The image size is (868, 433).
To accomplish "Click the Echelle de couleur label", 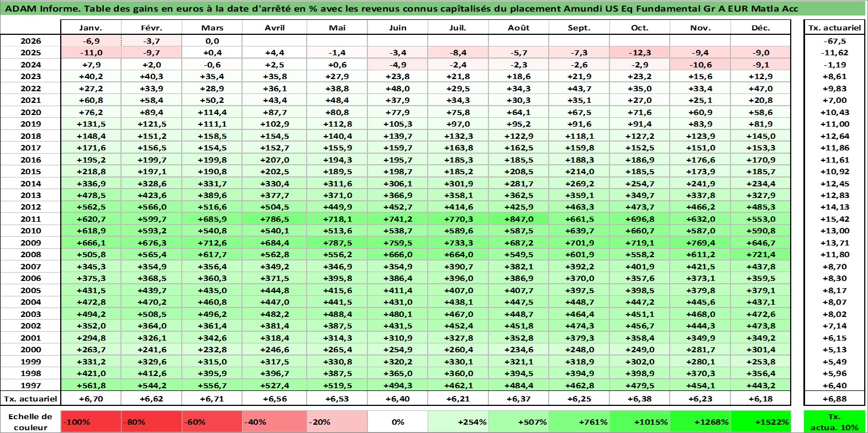I will pos(30,422).
